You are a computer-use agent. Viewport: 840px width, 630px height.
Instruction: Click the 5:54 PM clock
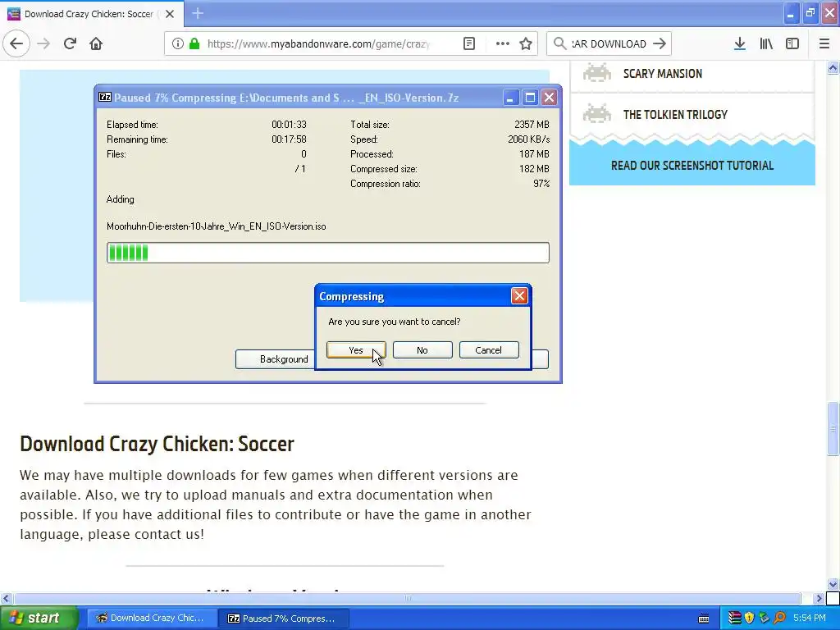tap(810, 619)
